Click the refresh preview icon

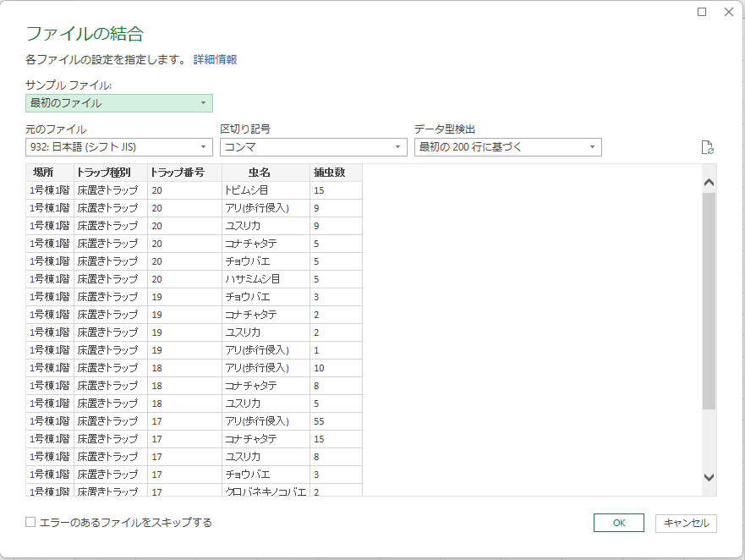pyautogui.click(x=708, y=148)
